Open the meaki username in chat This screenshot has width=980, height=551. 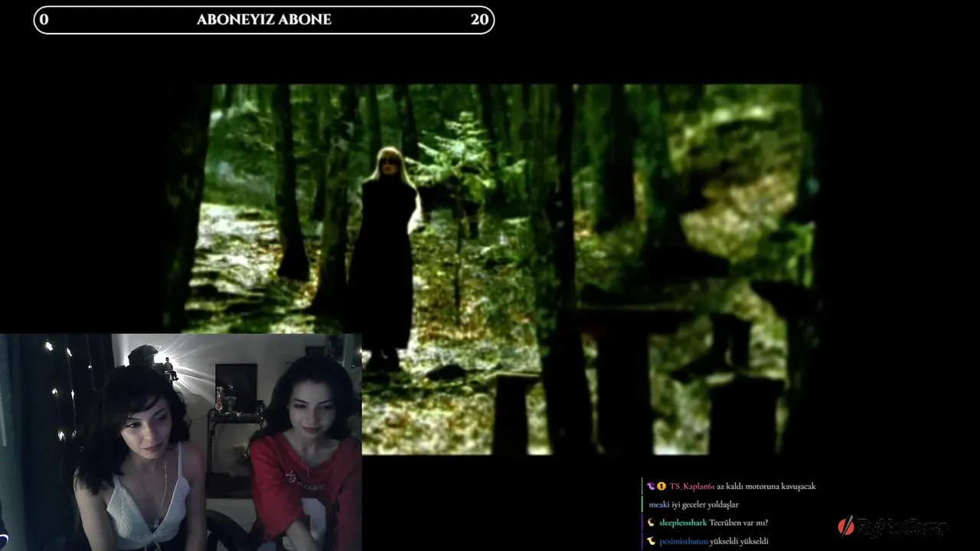658,504
